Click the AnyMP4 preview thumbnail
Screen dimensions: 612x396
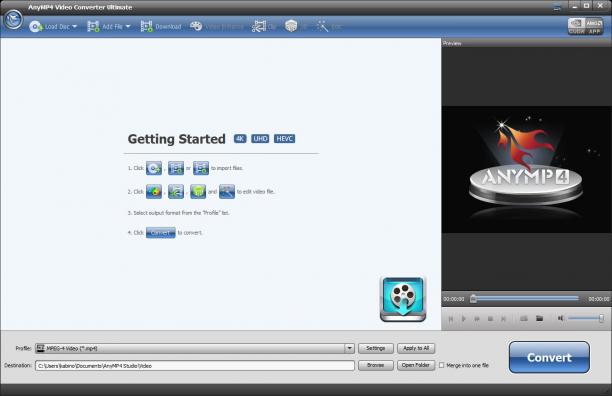point(527,170)
